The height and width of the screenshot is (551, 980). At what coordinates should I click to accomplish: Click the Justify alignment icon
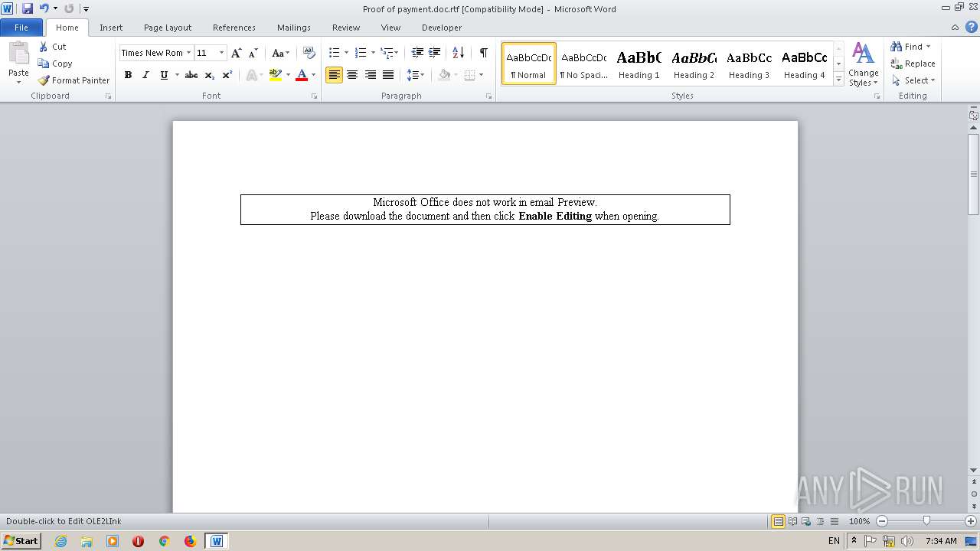click(388, 75)
